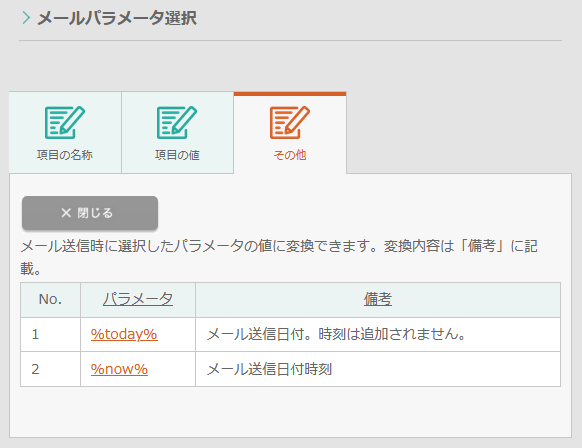The height and width of the screenshot is (448, 582).
Task: Switch to the 項目の値 tab label
Action: click(x=177, y=155)
